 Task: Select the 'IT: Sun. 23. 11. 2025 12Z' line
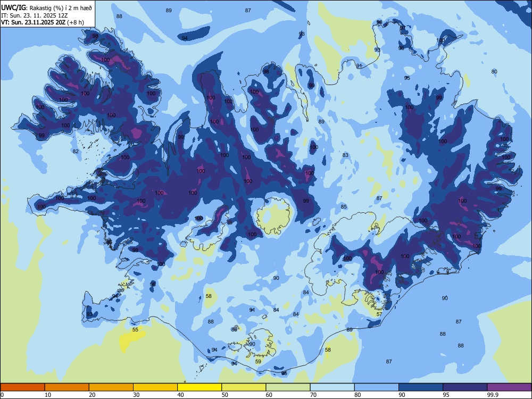pyautogui.click(x=34, y=15)
